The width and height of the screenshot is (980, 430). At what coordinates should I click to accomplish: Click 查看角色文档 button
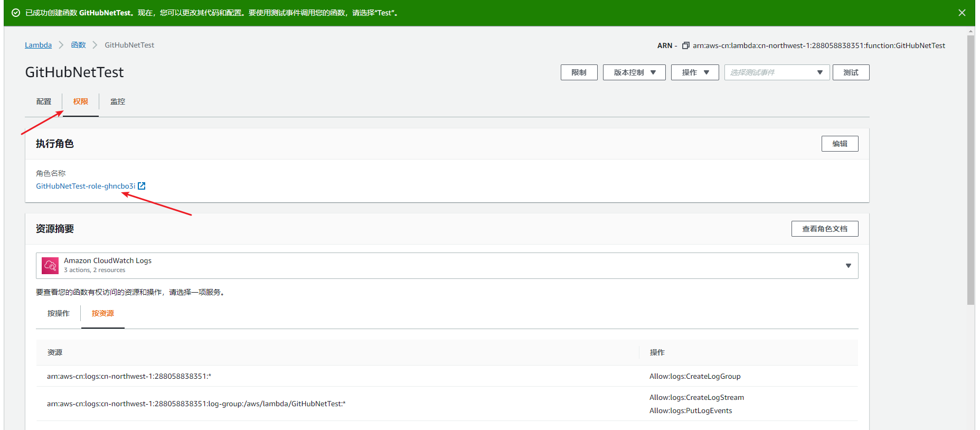[x=825, y=229]
